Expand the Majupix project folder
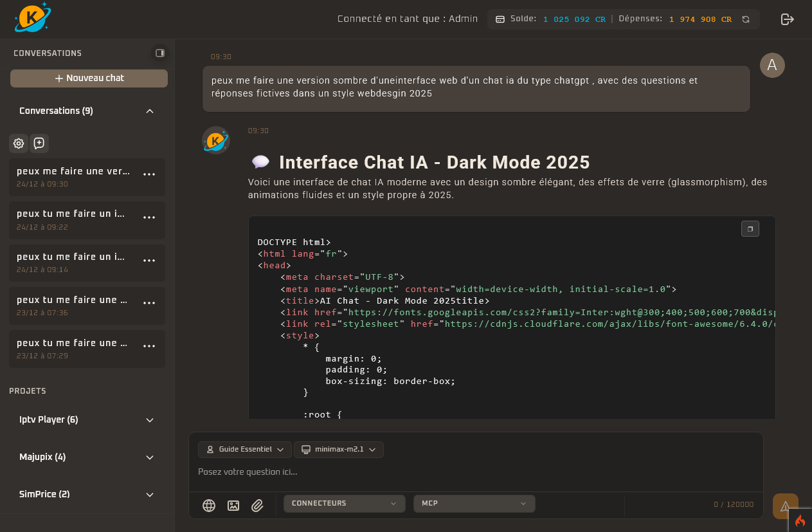The width and height of the screenshot is (812, 532). [x=150, y=457]
